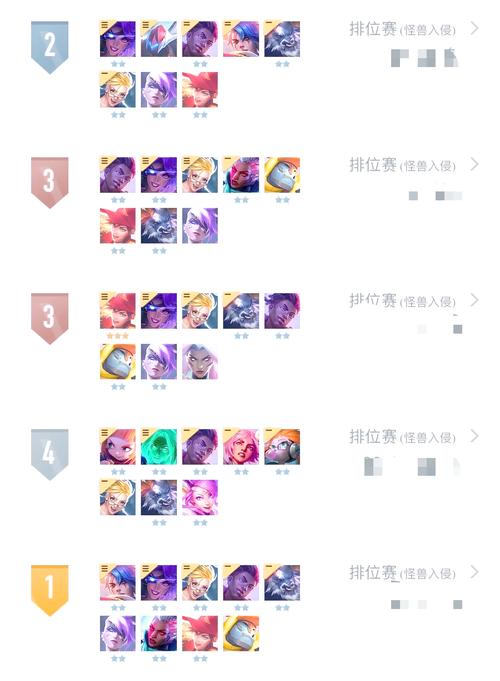The height and width of the screenshot is (681, 500).
Task: Tap blurred player info in second-place match
Action: pos(424,58)
